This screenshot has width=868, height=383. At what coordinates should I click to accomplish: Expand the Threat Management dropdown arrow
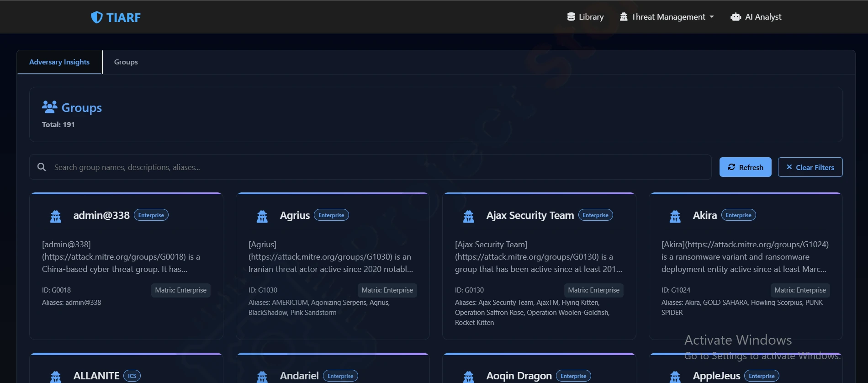(712, 17)
